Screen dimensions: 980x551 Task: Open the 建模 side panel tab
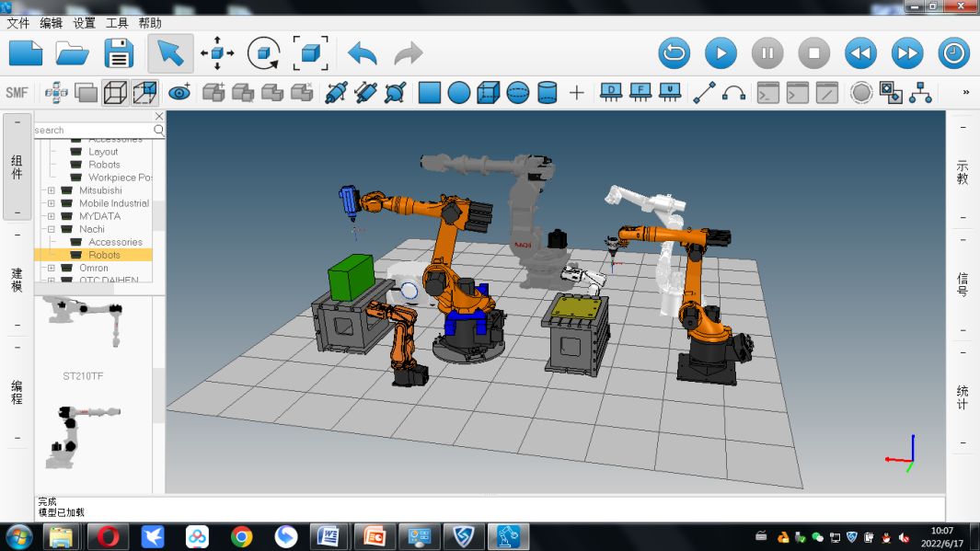17,280
